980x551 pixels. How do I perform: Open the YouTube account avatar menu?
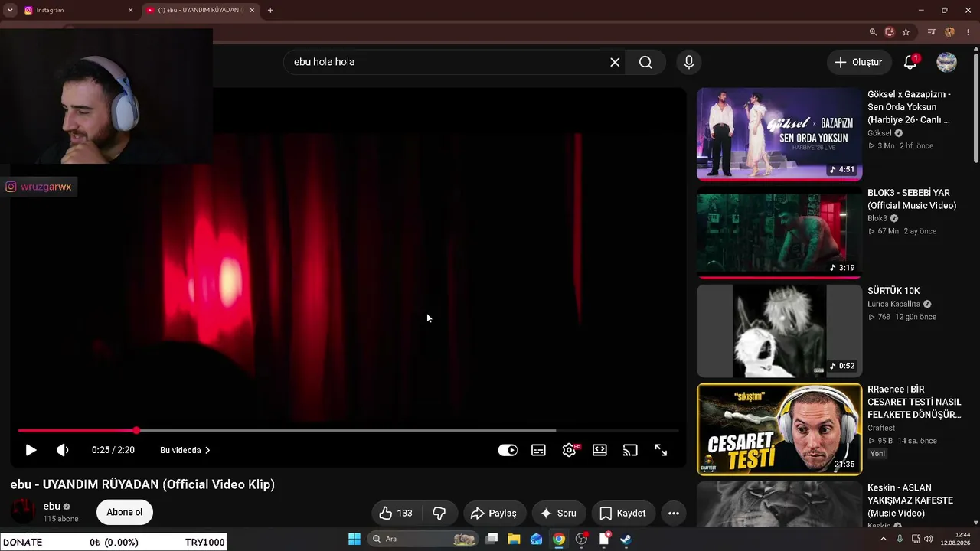pyautogui.click(x=947, y=62)
